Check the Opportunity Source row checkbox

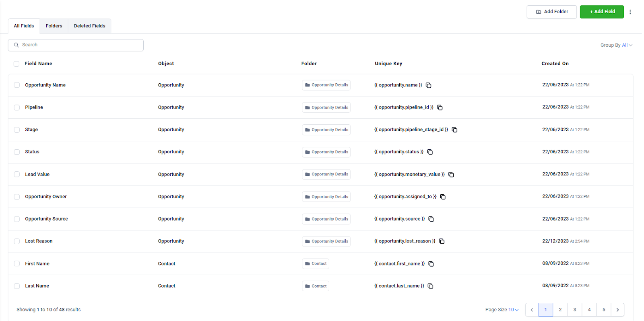click(17, 219)
